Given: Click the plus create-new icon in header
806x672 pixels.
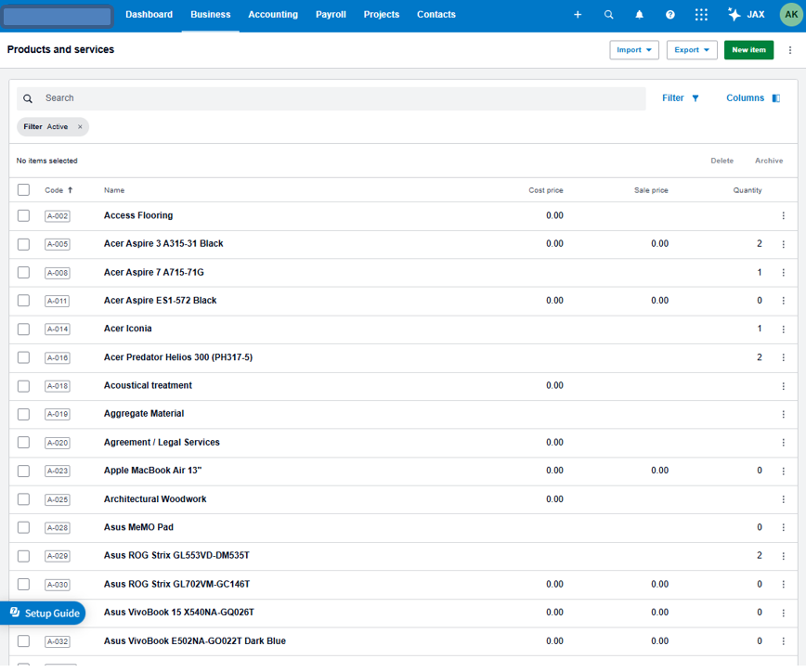Looking at the screenshot, I should (578, 14).
